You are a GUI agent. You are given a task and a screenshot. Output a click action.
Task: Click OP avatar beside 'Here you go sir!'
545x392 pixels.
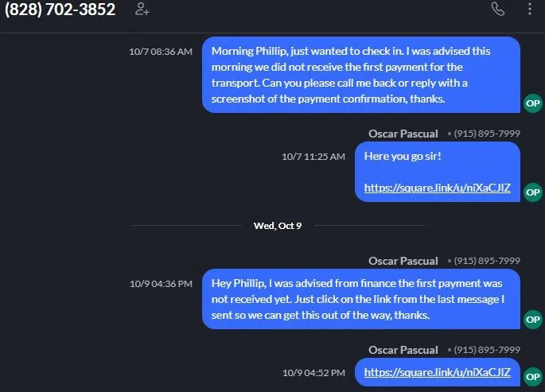tap(533, 192)
